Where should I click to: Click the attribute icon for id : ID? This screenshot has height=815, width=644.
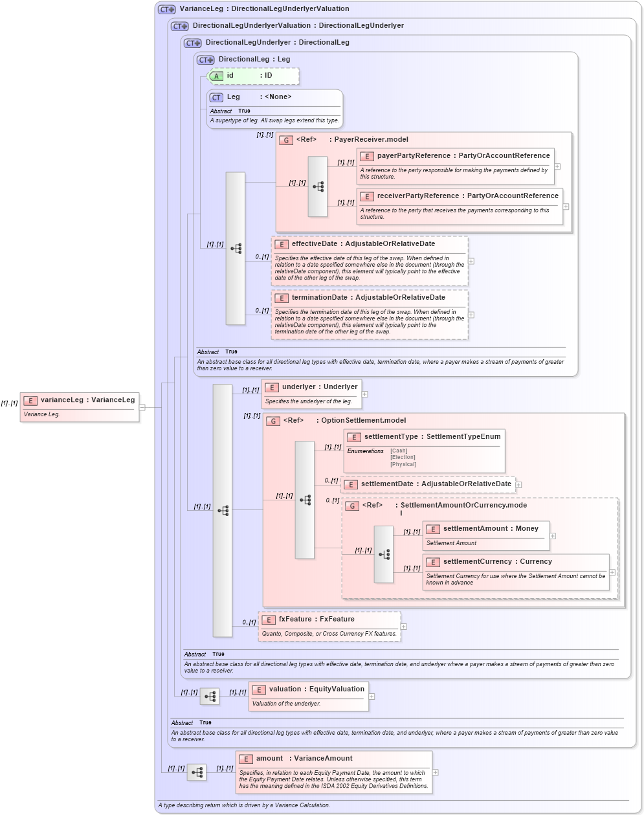coord(216,76)
